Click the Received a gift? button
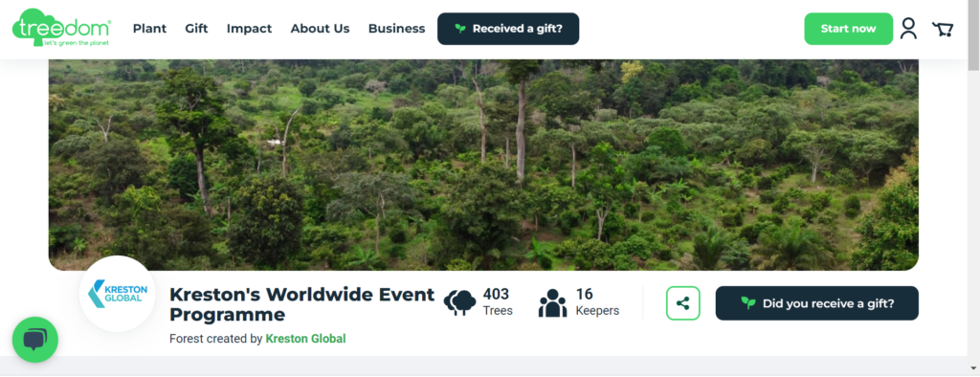Screen dimensions: 980x377 pyautogui.click(x=508, y=29)
